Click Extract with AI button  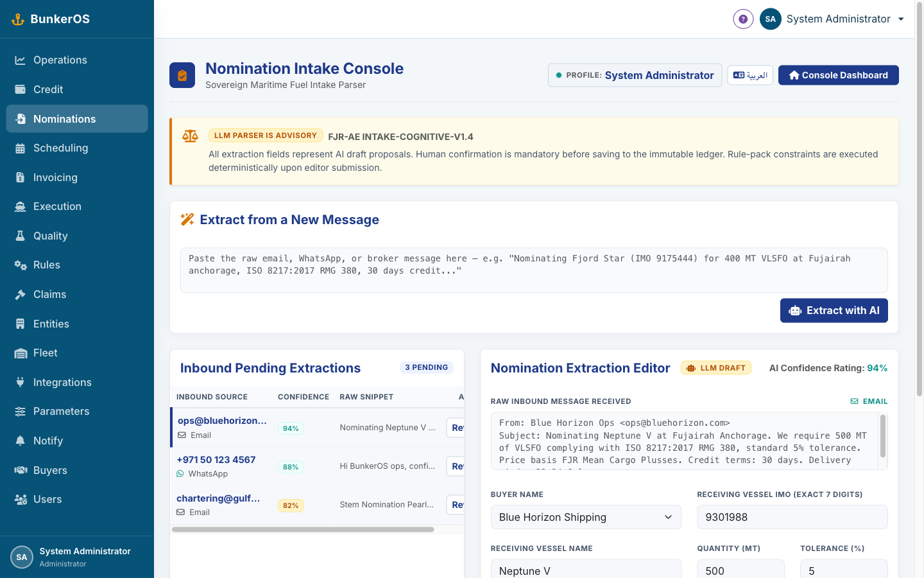point(834,311)
